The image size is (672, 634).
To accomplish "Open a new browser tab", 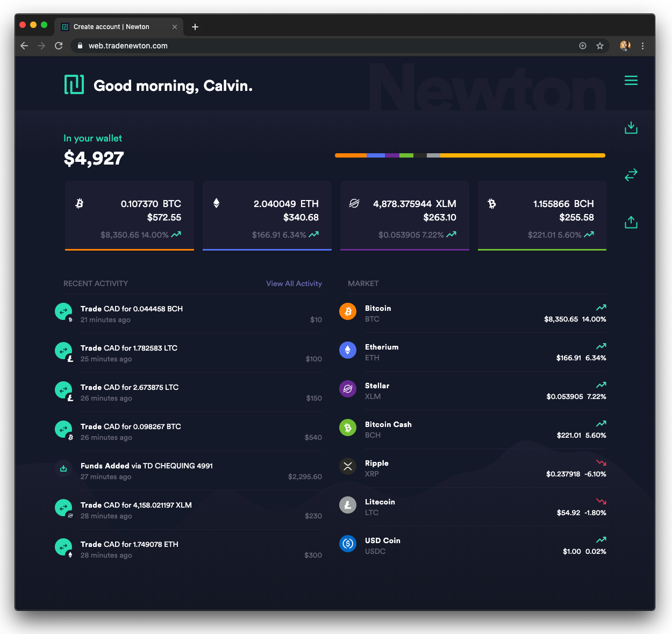I will coord(195,27).
